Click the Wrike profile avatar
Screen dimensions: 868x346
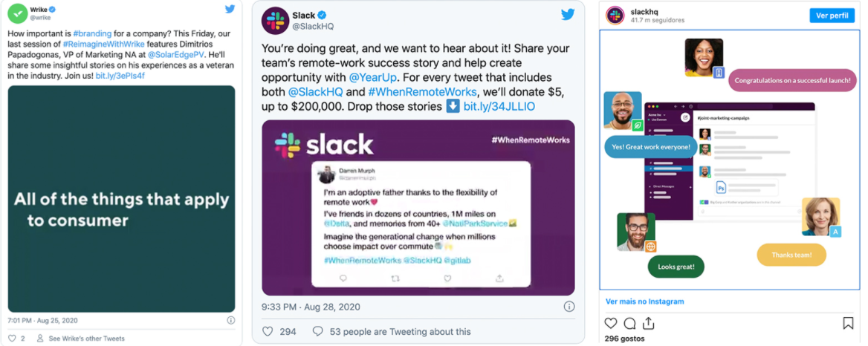coord(17,13)
